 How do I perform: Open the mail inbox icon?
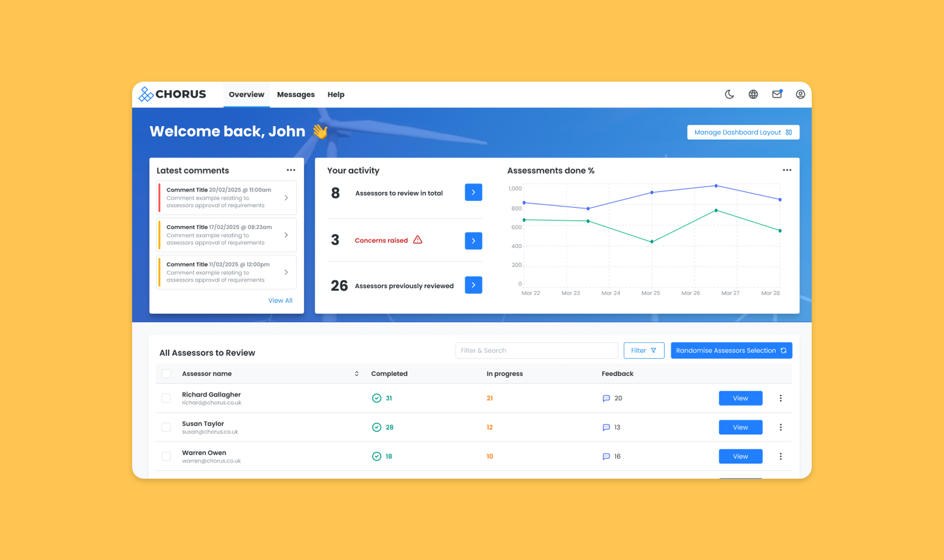(x=777, y=94)
